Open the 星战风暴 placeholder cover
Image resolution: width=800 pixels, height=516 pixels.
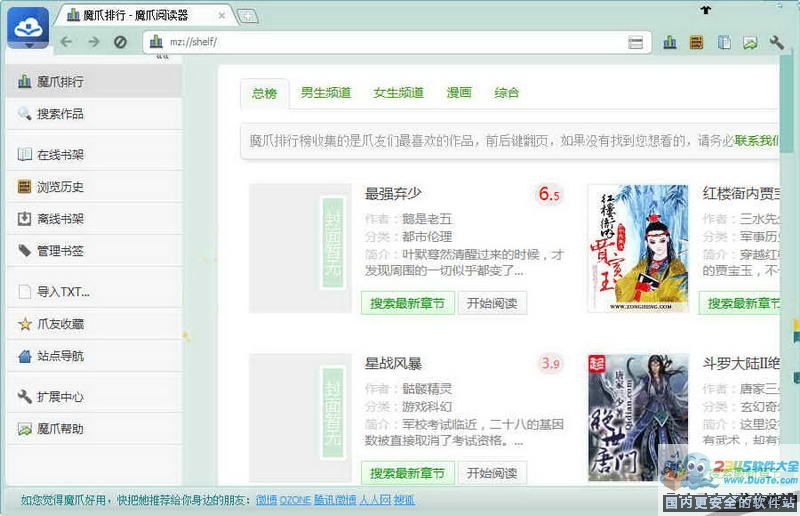point(300,418)
